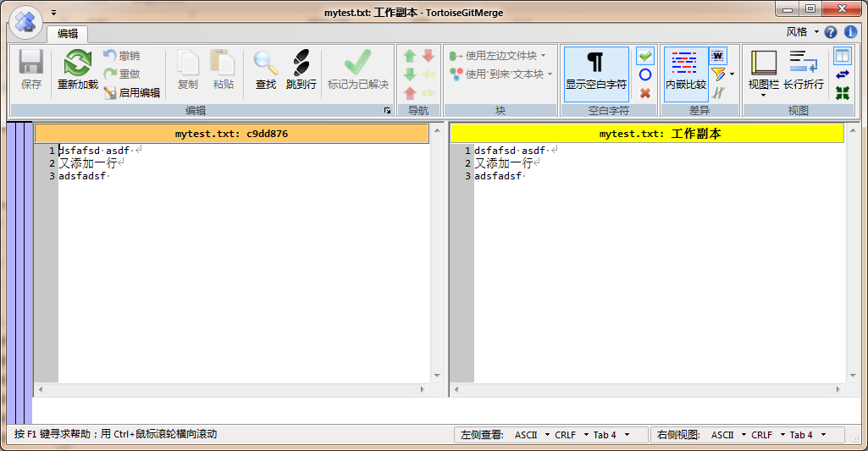This screenshot has height=451, width=868.
Task: Click the red down arrow next conflict
Action: click(428, 56)
